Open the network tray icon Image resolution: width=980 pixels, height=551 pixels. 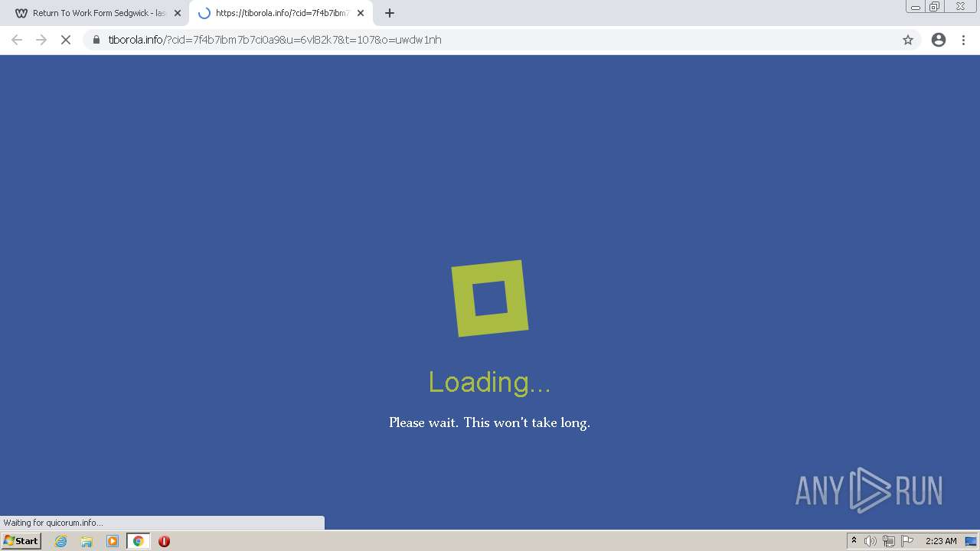click(x=889, y=541)
